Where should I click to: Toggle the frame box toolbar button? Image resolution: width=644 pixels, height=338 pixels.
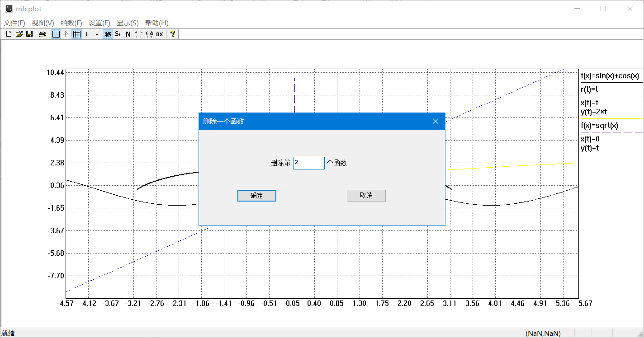(x=56, y=34)
